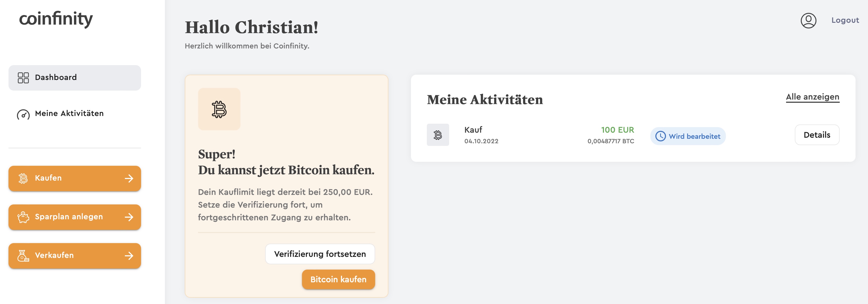Click the arrow on the Verkaufen button
The image size is (868, 304).
129,256
